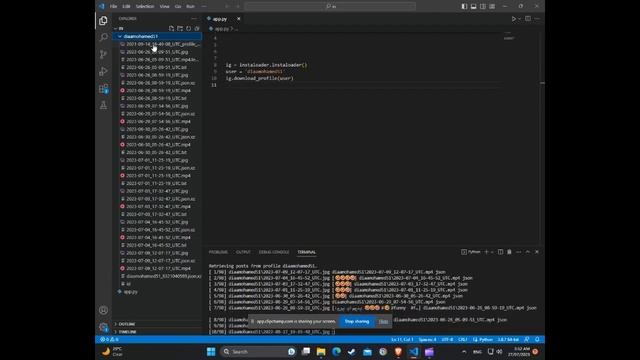The height and width of the screenshot is (360, 640).
Task: Open Explorer views and more actions menu
Action: tap(194, 18)
